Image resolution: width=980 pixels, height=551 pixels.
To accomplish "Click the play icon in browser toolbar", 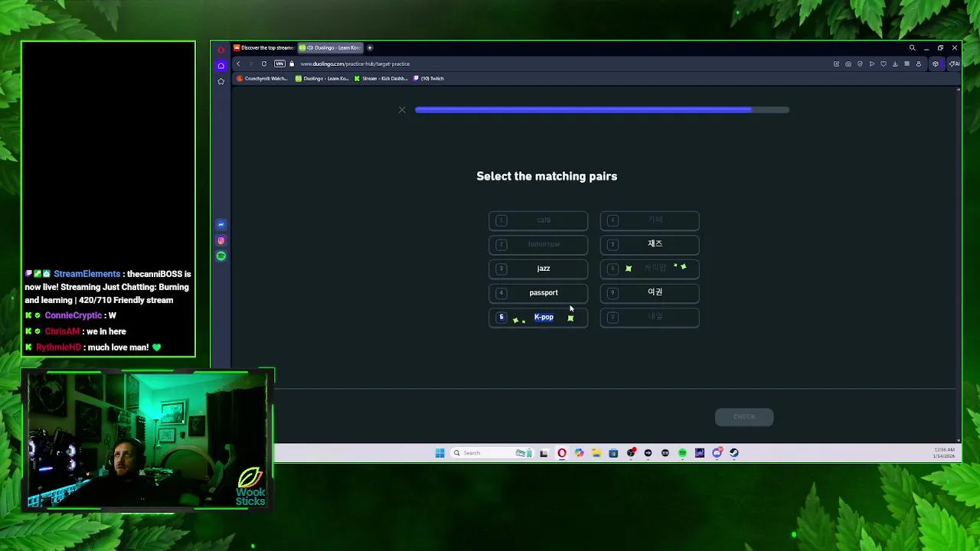I will [x=871, y=64].
